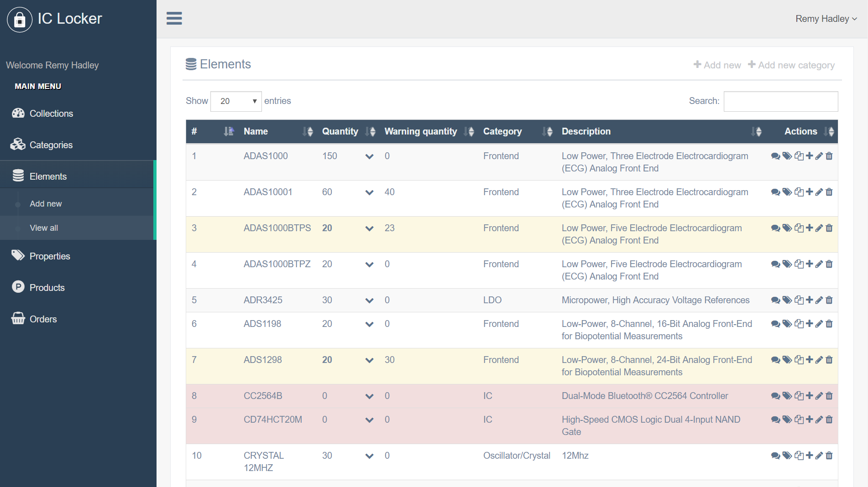Click inside the Search input field
Screen dimensions: 868x487
[781, 101]
